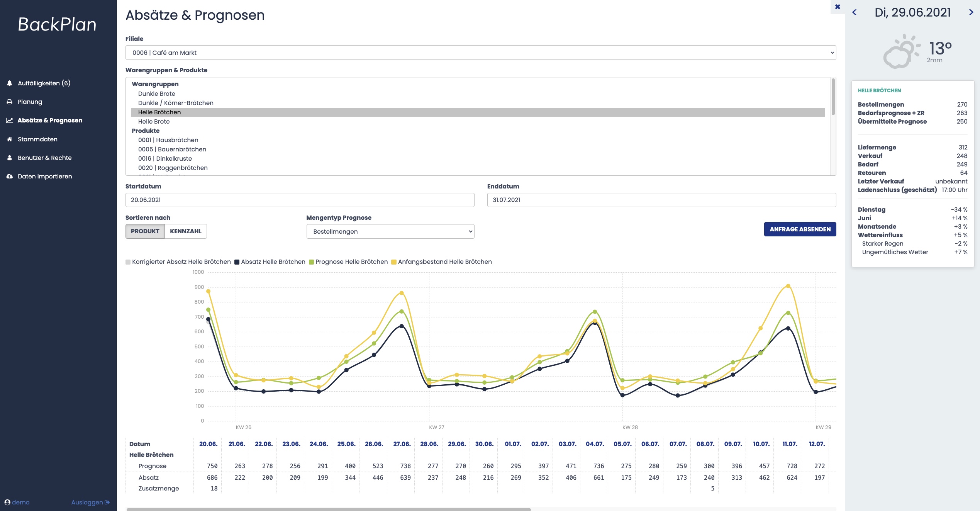Click the Enddatum input field
The width and height of the screenshot is (980, 511).
(x=662, y=200)
